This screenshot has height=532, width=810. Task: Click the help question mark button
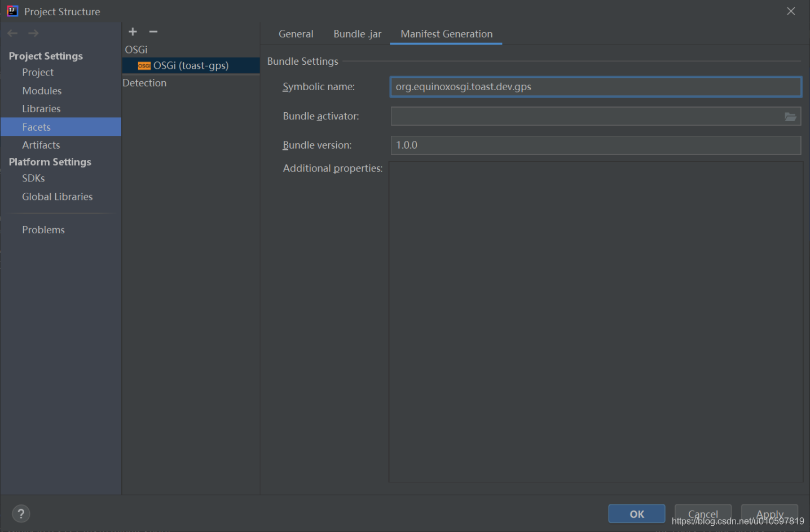point(21,513)
